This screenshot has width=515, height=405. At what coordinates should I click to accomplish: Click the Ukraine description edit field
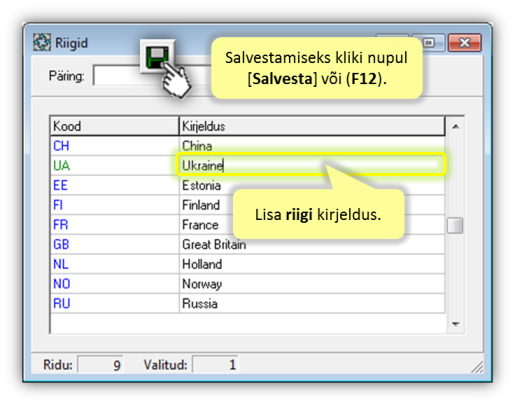311,165
